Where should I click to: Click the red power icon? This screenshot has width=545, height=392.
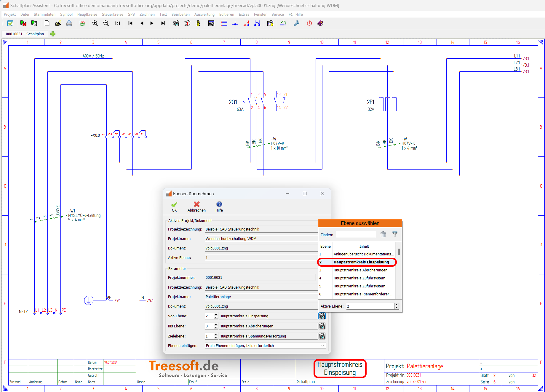[309, 23]
